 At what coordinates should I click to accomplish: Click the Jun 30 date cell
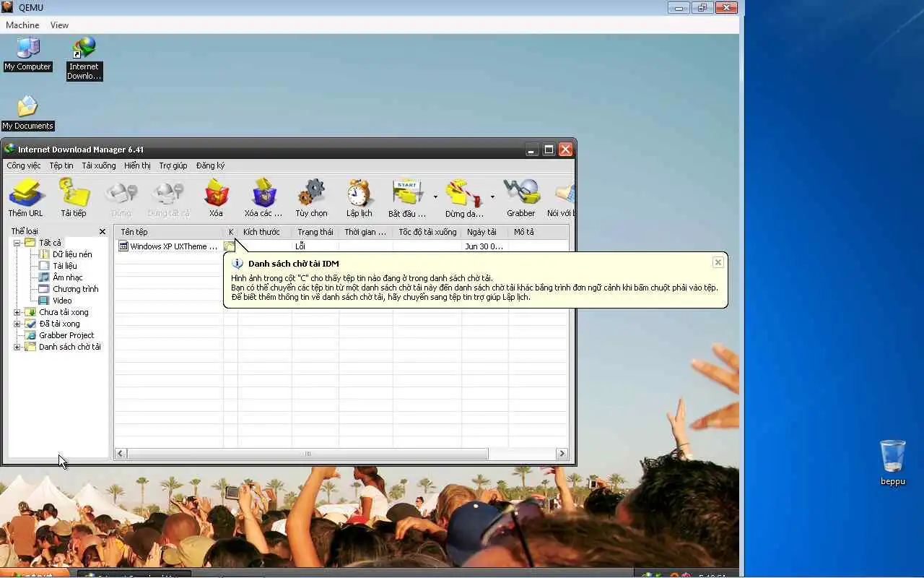tap(484, 246)
